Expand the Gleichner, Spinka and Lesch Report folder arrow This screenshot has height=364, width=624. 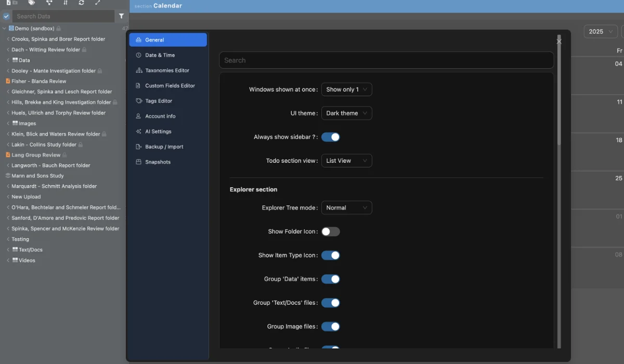[8, 92]
